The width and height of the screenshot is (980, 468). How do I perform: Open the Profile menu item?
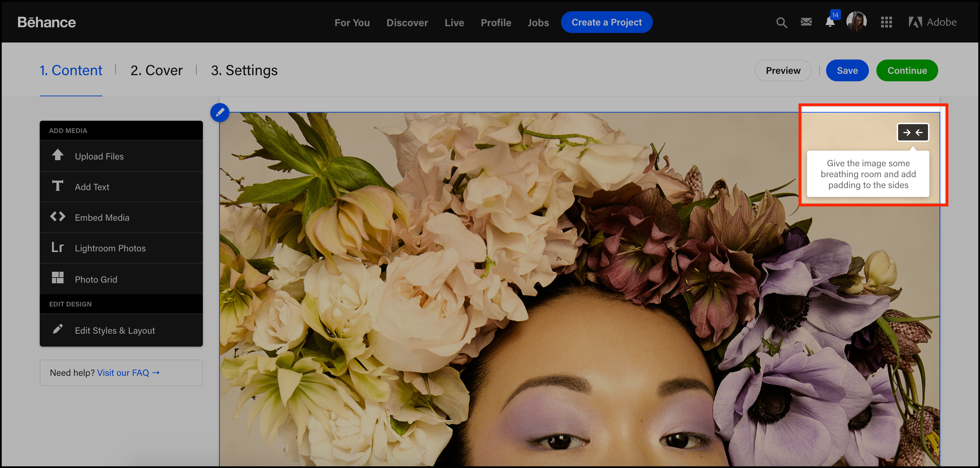tap(496, 23)
